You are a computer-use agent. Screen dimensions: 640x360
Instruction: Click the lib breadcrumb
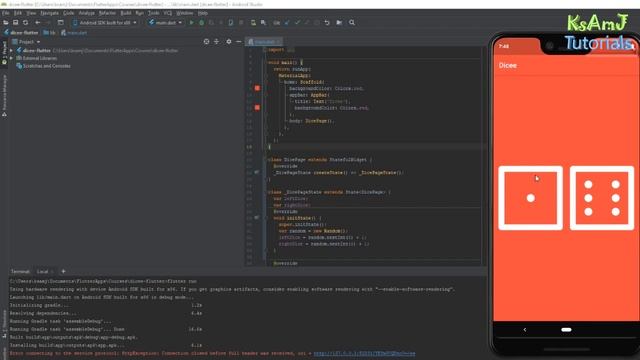point(50,33)
